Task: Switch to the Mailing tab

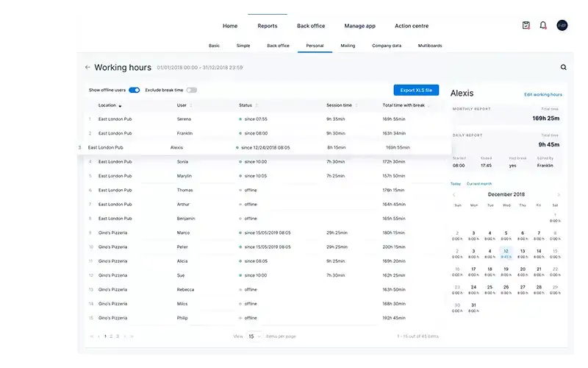Action: (x=348, y=46)
